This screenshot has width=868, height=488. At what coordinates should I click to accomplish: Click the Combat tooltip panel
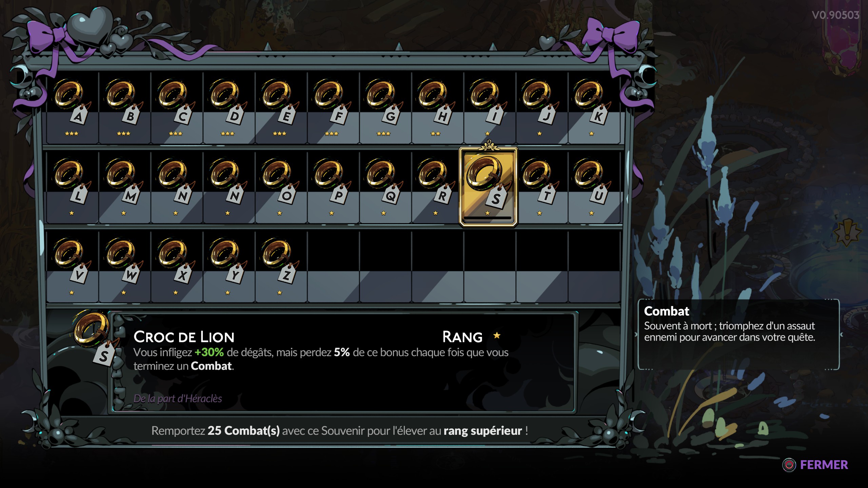click(739, 335)
